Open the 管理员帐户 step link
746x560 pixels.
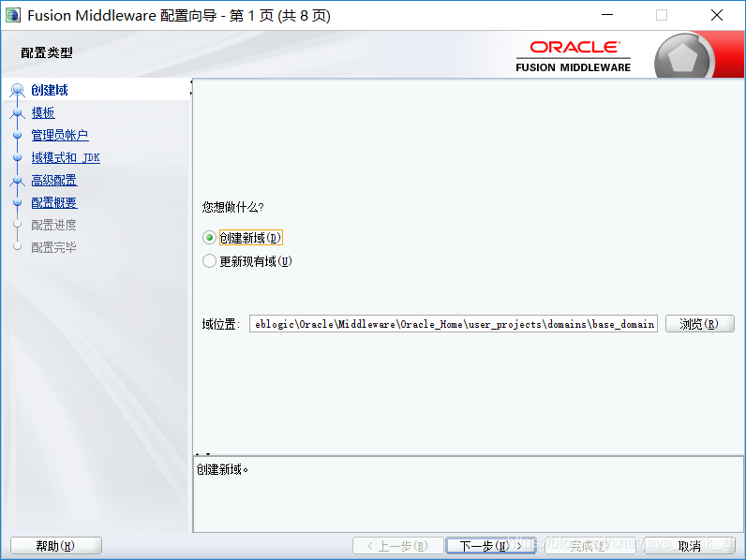[x=60, y=135]
